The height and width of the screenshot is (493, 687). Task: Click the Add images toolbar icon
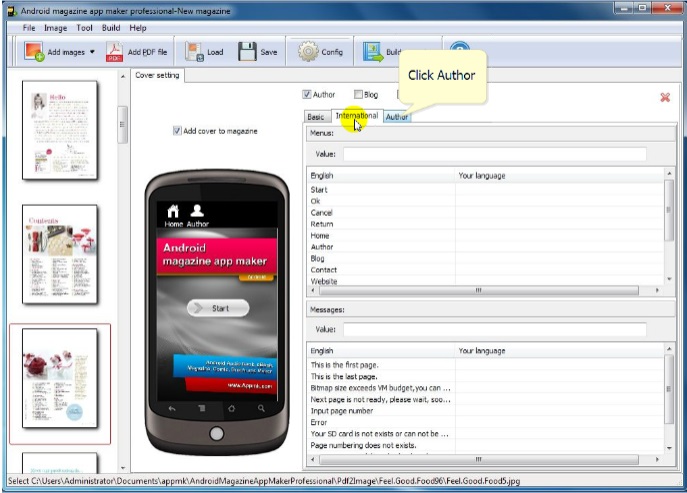coord(34,52)
